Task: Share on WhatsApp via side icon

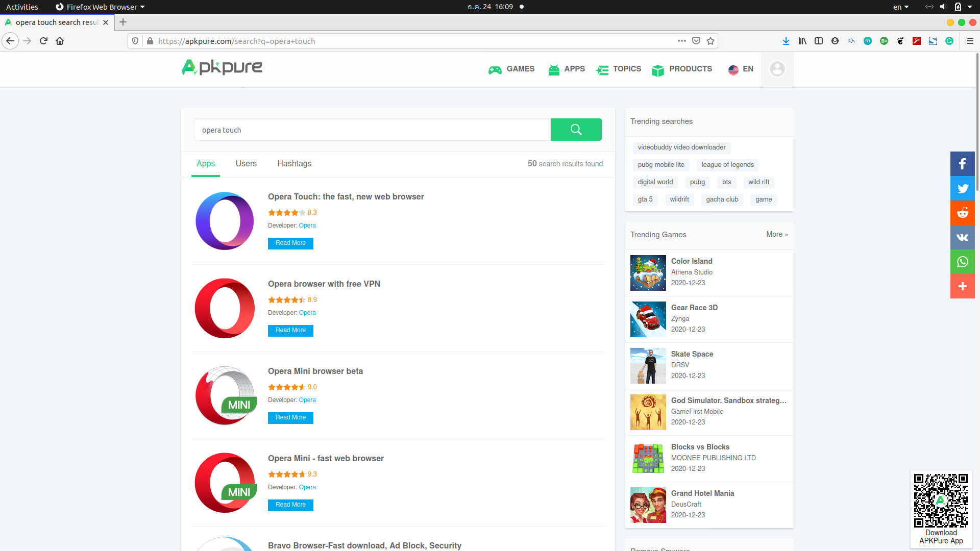Action: tap(962, 262)
